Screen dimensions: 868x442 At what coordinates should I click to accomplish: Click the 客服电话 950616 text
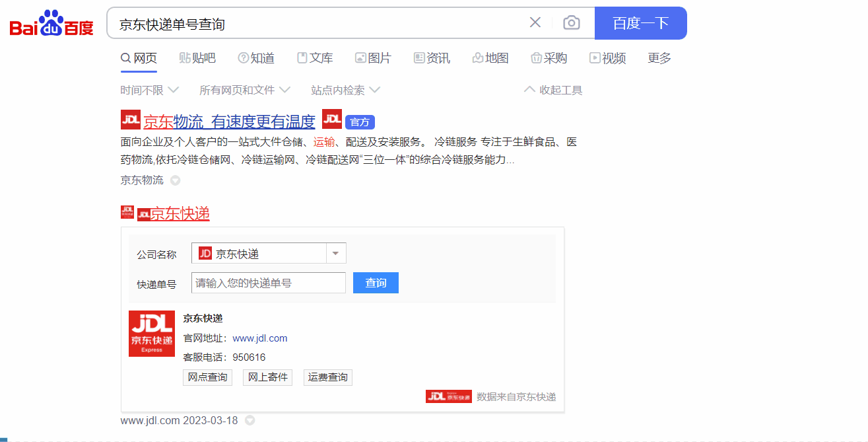(224, 357)
